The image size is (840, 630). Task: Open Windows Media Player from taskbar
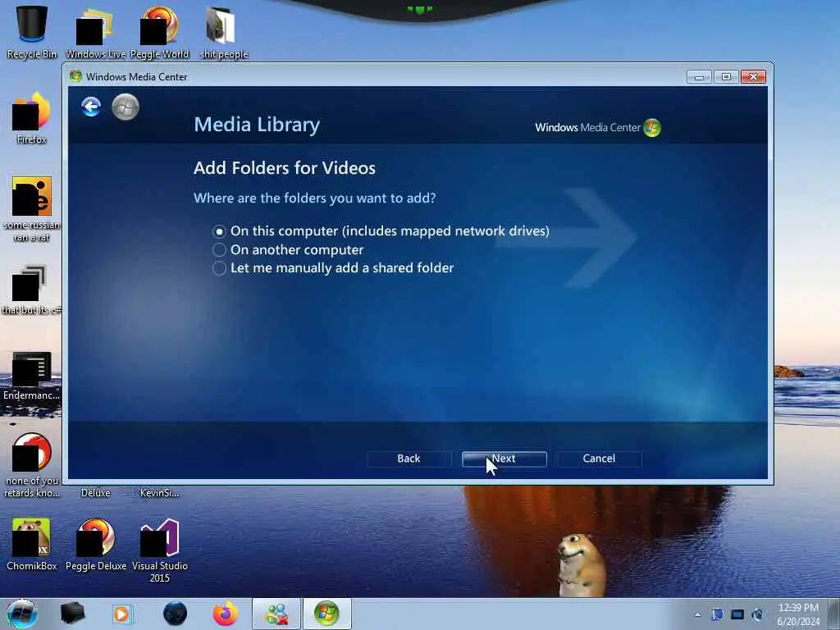pos(121,614)
